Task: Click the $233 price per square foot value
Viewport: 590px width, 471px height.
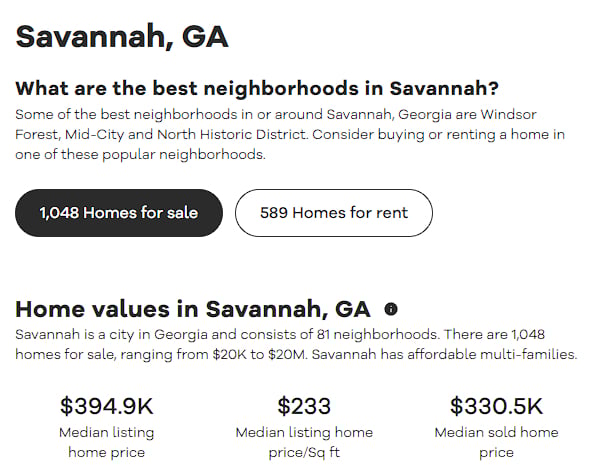Action: click(304, 406)
